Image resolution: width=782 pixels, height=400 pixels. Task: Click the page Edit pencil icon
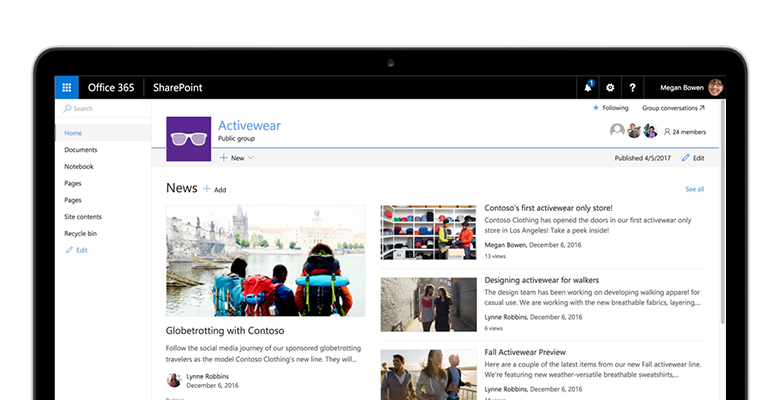pos(686,158)
